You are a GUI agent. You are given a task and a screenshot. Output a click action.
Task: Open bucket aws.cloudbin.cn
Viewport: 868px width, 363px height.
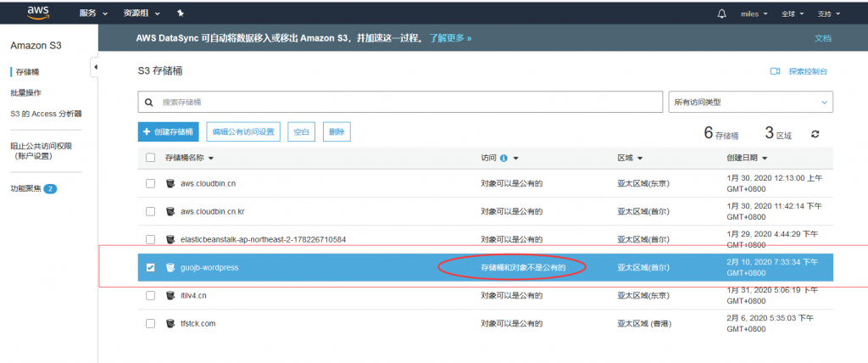point(209,183)
